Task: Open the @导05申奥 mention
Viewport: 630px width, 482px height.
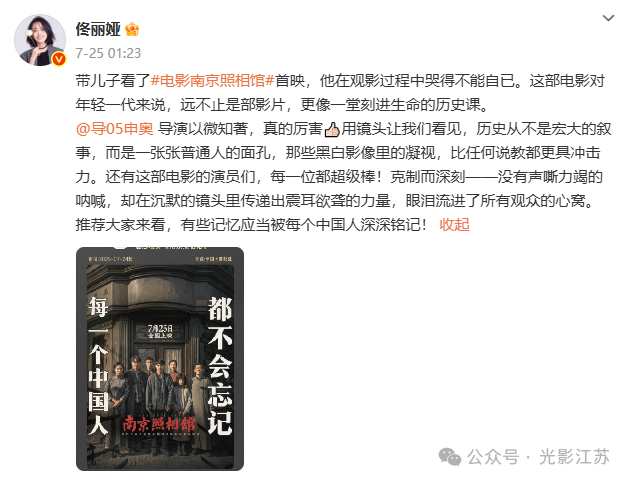Action: click(115, 129)
